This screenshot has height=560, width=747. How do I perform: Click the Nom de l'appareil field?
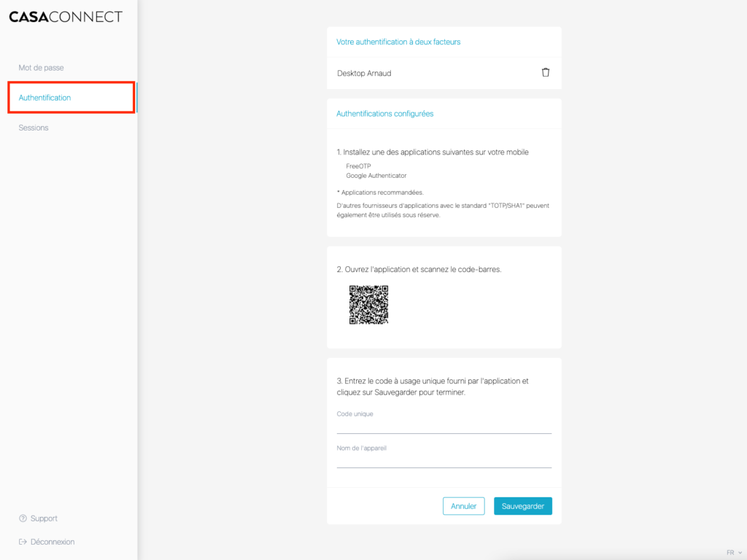pyautogui.click(x=444, y=460)
